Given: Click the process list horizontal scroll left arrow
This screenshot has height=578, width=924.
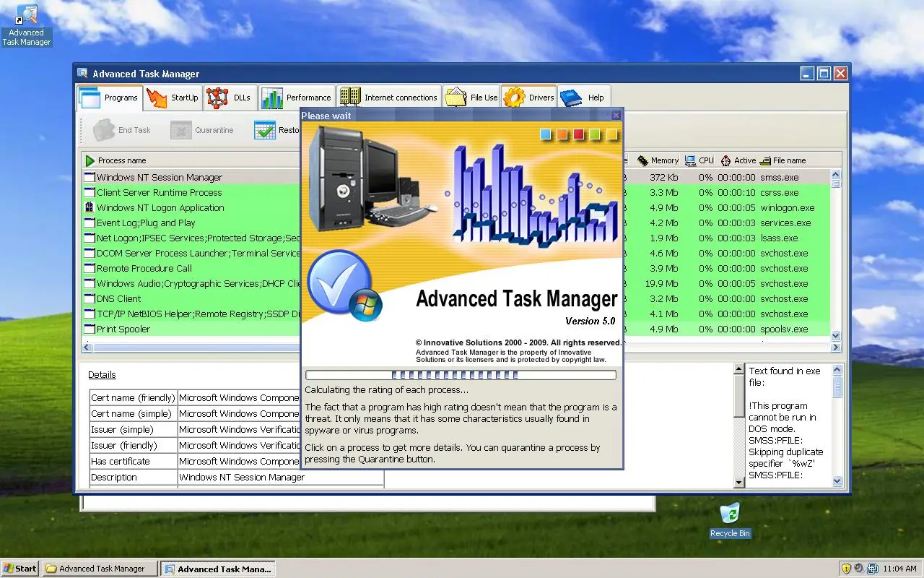Looking at the screenshot, I should (87, 348).
